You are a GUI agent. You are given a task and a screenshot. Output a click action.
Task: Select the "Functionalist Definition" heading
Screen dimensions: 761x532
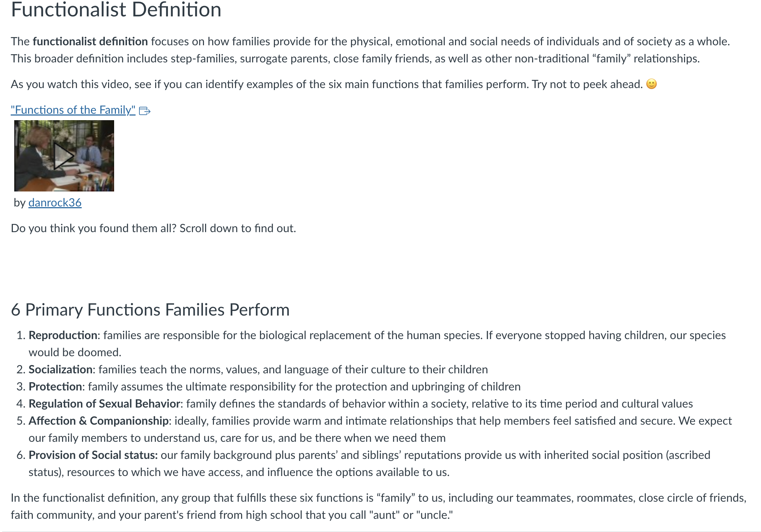(116, 10)
